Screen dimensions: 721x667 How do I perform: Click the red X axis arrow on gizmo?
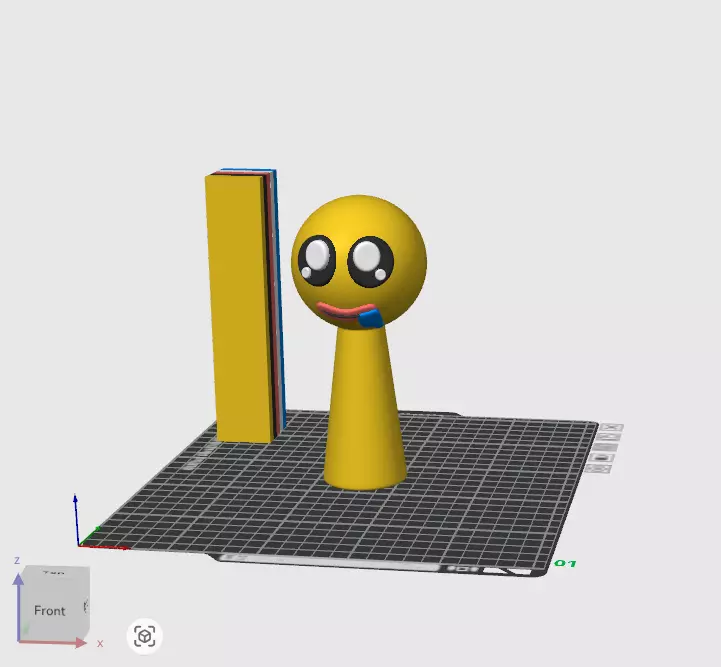tap(52, 642)
